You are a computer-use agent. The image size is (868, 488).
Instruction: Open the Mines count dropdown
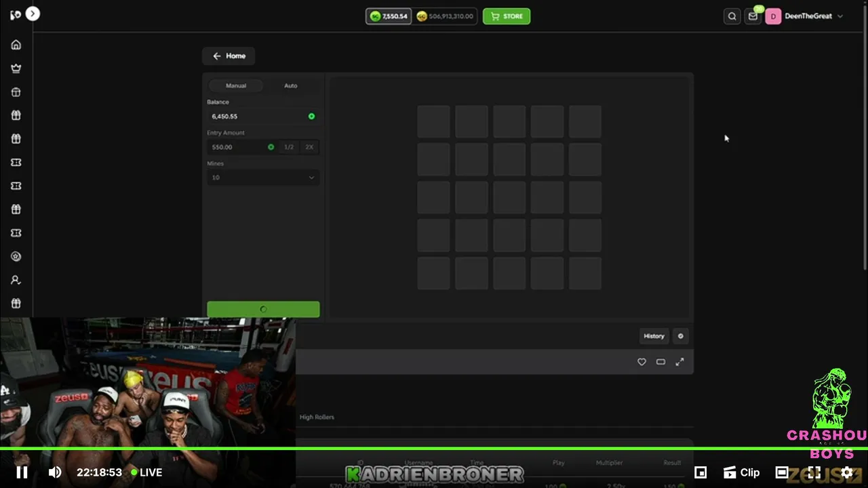coord(263,178)
